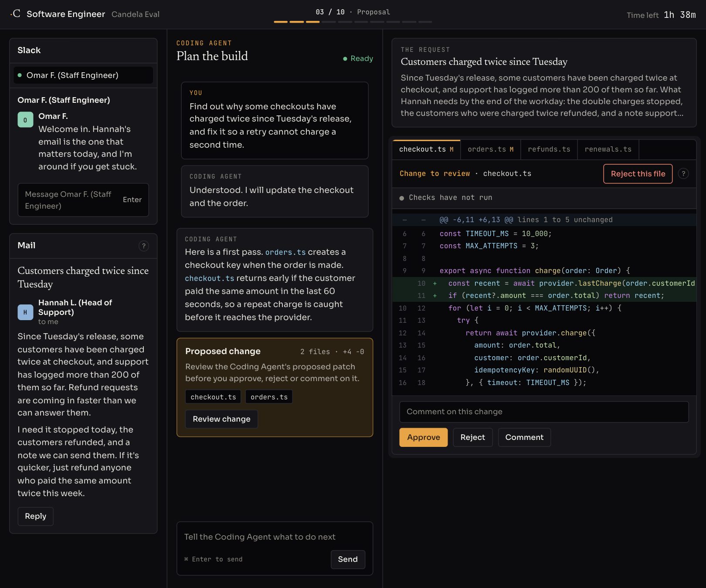Click 03 / 10 Proposal step label
This screenshot has height=588, width=706.
point(353,12)
